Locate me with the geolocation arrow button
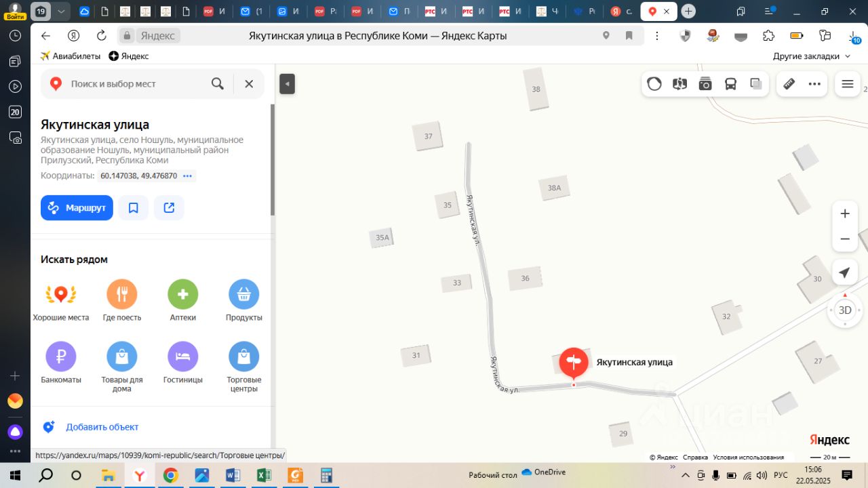Viewport: 868px width, 488px height. pyautogui.click(x=845, y=272)
